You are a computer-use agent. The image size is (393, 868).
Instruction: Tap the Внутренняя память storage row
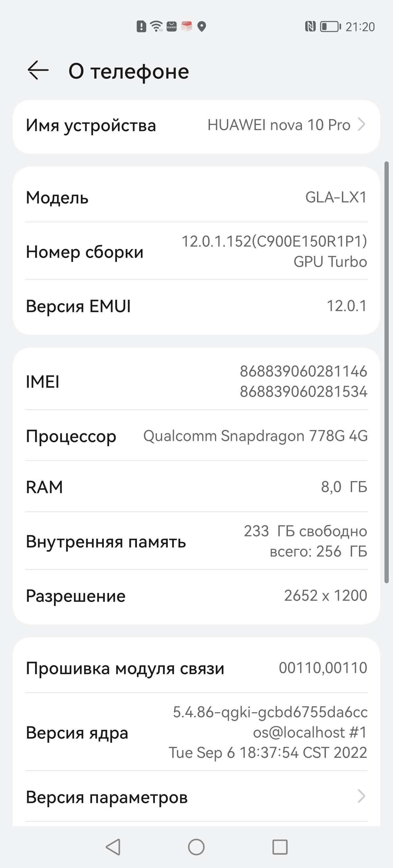[196, 541]
